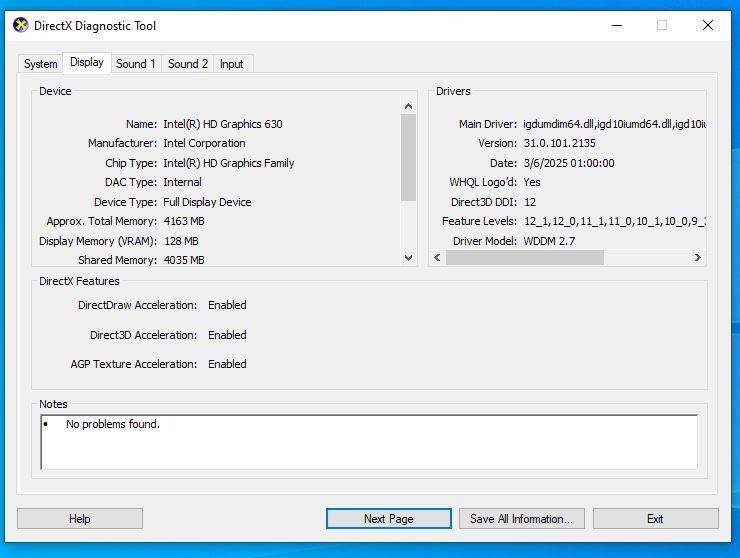
Task: Click DAC Type value 'Internal'
Action: (182, 182)
